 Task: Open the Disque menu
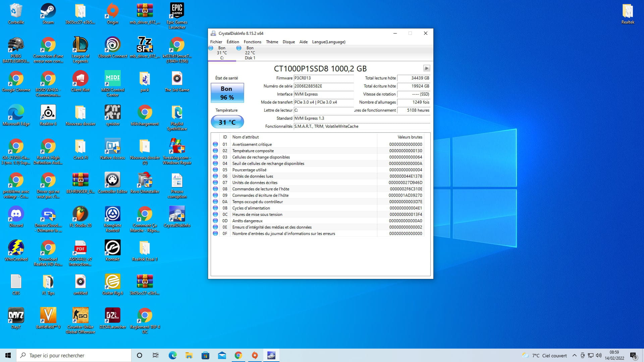pyautogui.click(x=288, y=42)
